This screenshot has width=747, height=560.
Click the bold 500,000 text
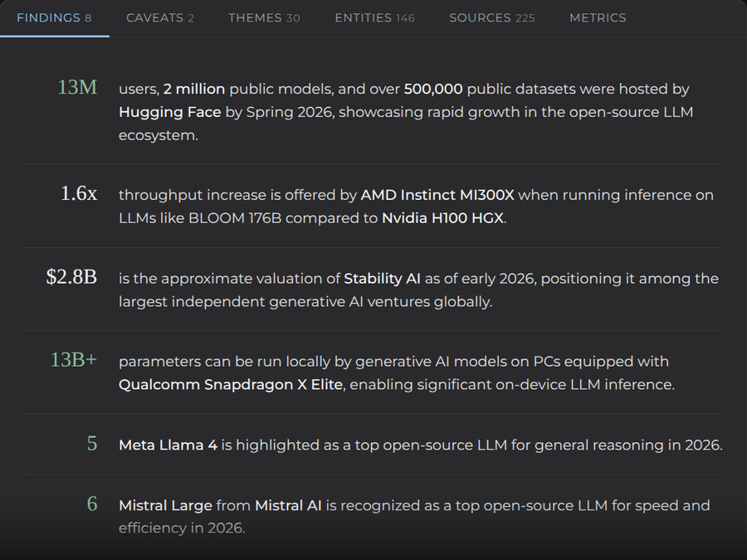[x=433, y=89]
